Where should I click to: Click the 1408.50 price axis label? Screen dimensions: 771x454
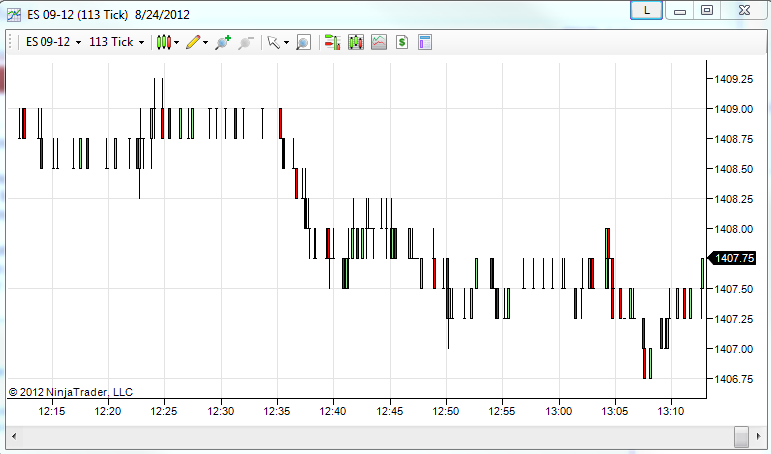(734, 169)
